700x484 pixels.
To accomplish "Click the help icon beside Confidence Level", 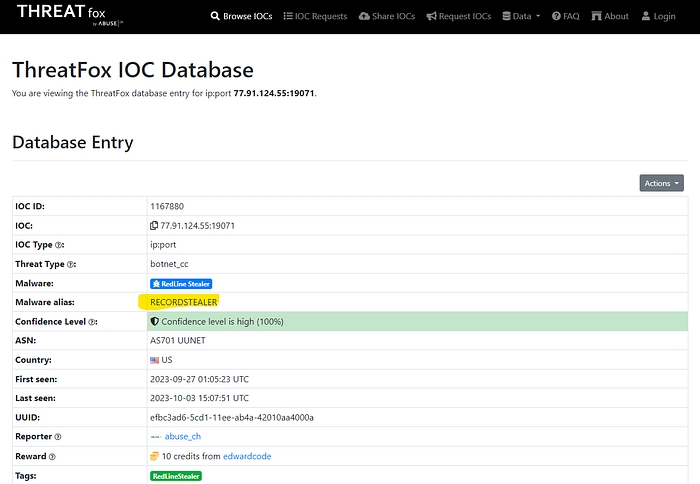I will pos(92,322).
